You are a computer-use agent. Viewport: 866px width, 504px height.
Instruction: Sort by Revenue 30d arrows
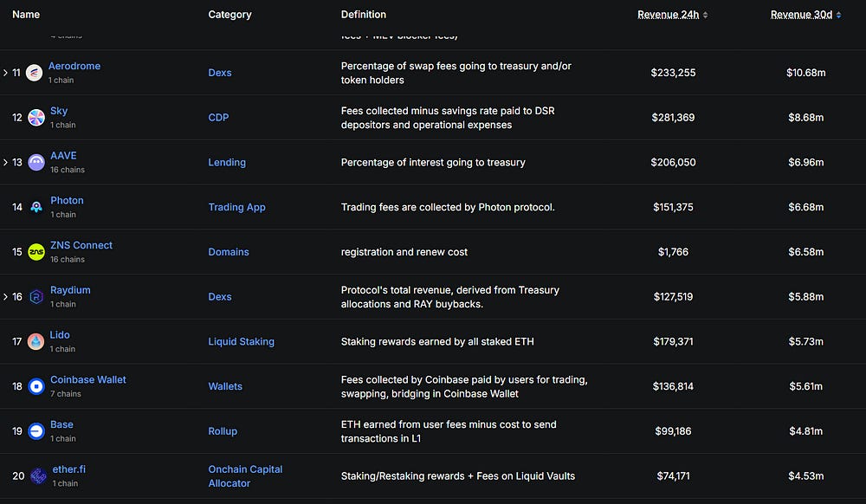click(x=838, y=15)
